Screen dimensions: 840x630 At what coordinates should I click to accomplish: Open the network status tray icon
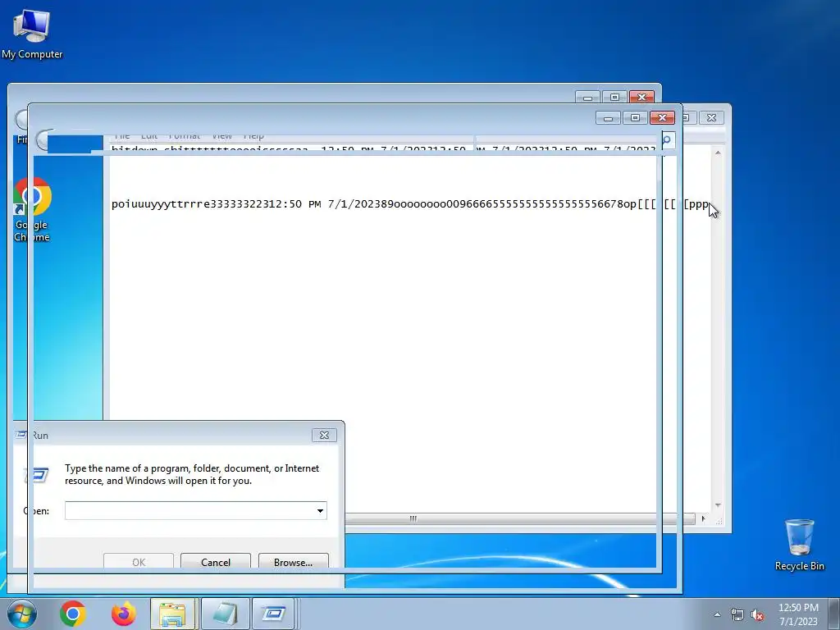pos(737,615)
